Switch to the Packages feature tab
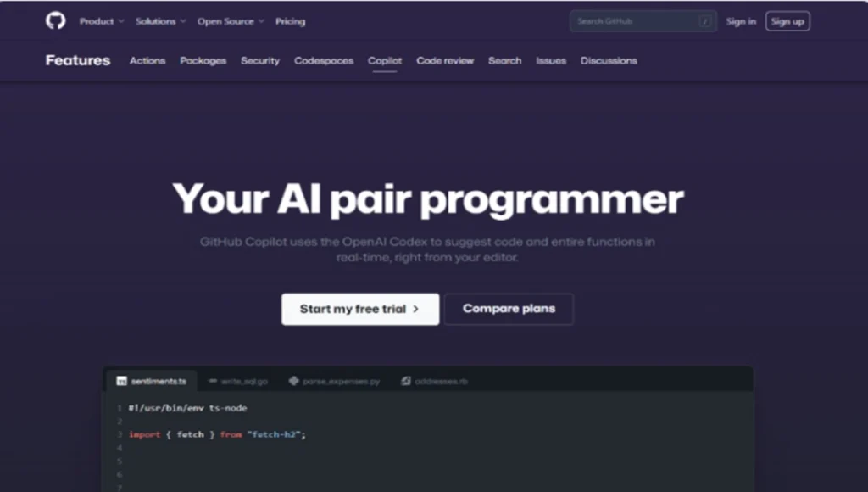 tap(203, 60)
